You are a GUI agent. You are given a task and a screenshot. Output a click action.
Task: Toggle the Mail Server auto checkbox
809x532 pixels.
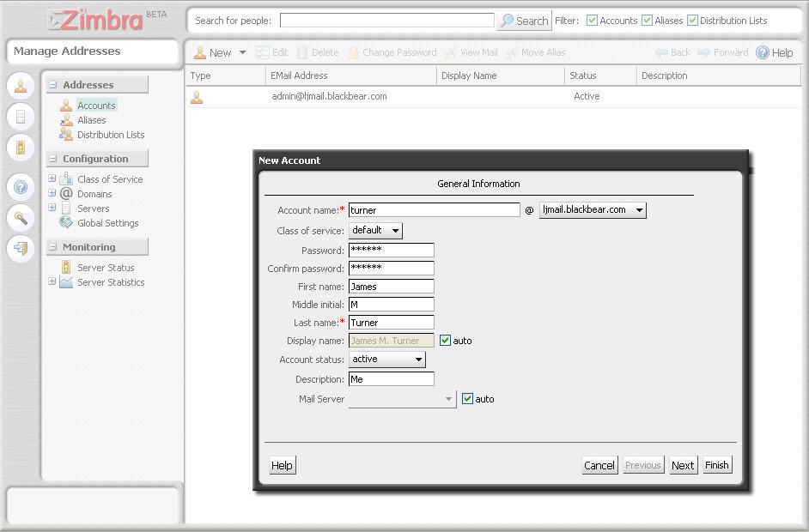(467, 399)
